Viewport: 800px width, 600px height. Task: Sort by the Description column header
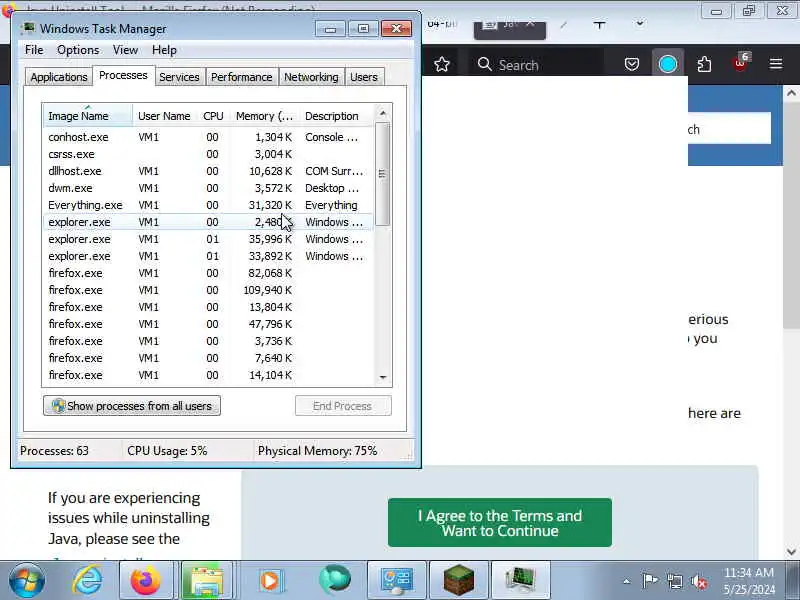[x=337, y=116]
